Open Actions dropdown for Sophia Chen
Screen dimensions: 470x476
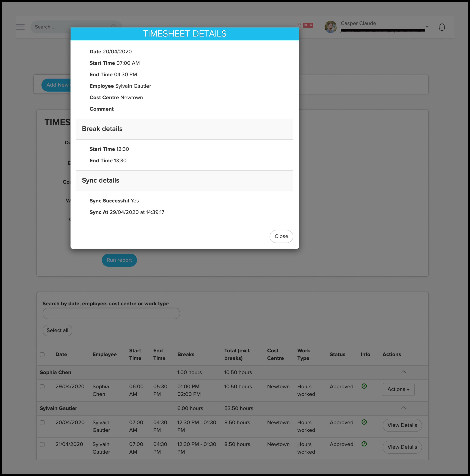pyautogui.click(x=398, y=389)
